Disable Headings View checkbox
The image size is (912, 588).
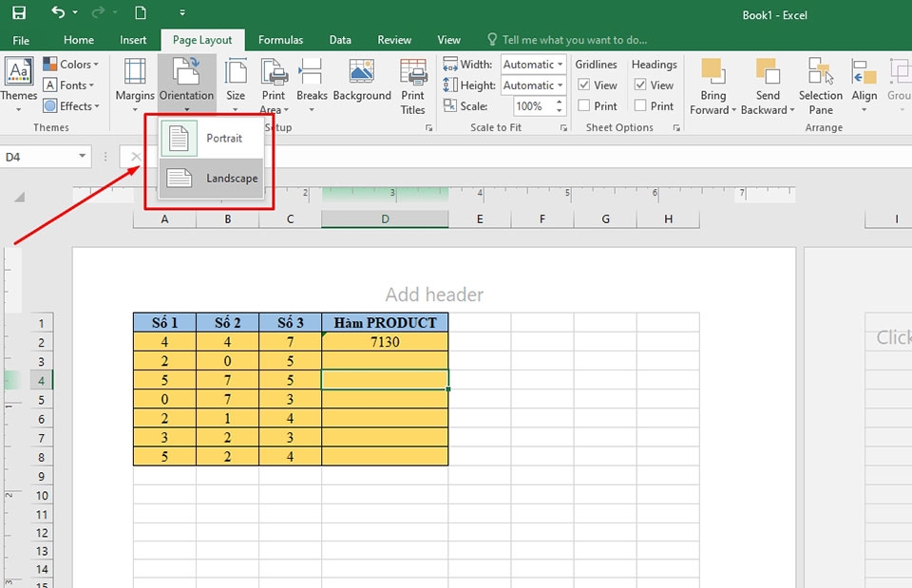(641, 85)
